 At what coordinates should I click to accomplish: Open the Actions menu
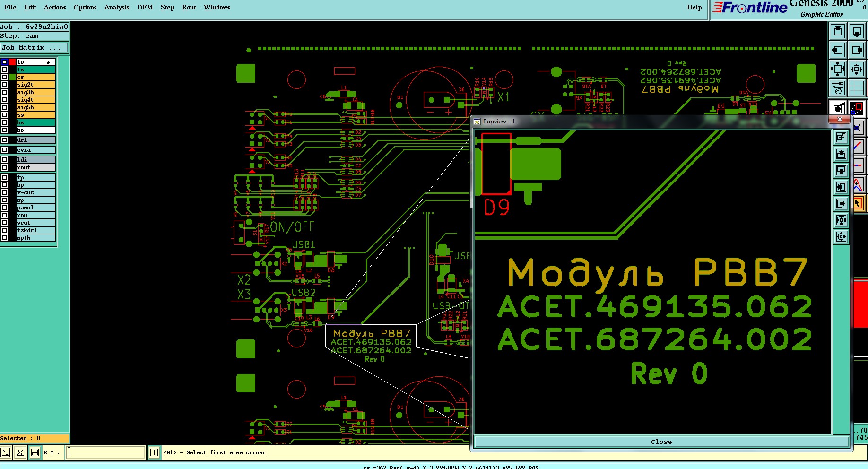tap(55, 7)
